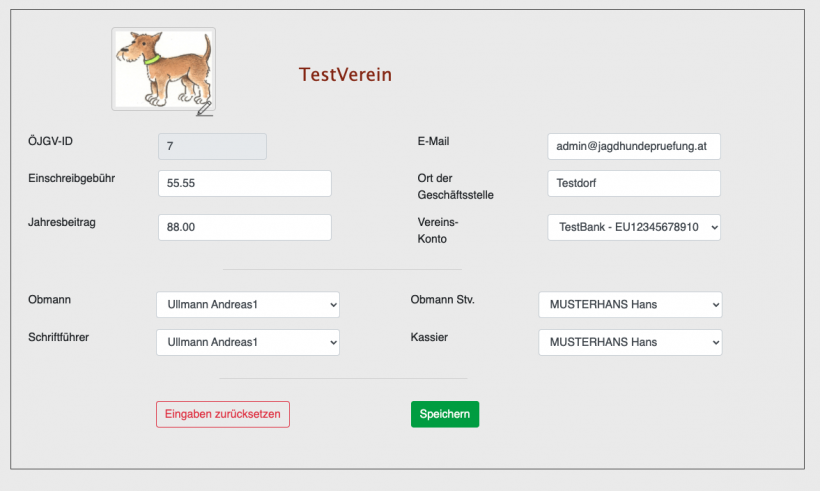This screenshot has width=820, height=491.
Task: Click the Eingaben zurücksetzen button
Action: [222, 414]
